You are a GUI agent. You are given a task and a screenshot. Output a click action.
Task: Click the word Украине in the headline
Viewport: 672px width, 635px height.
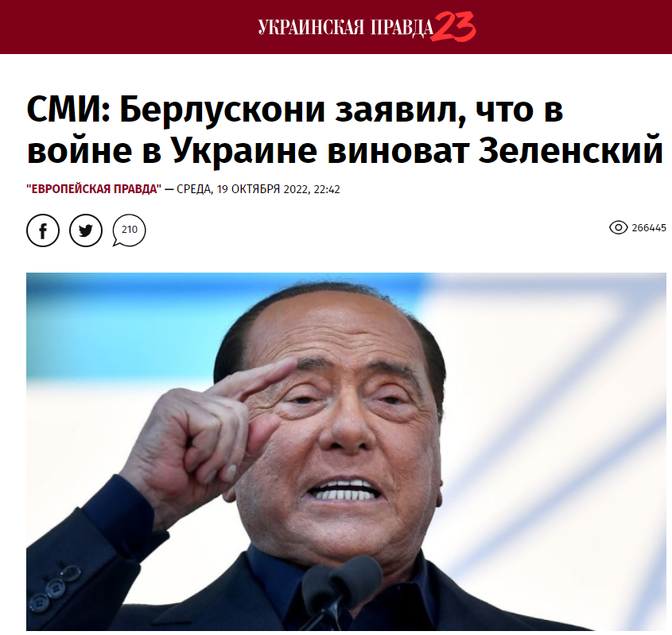[x=244, y=150]
